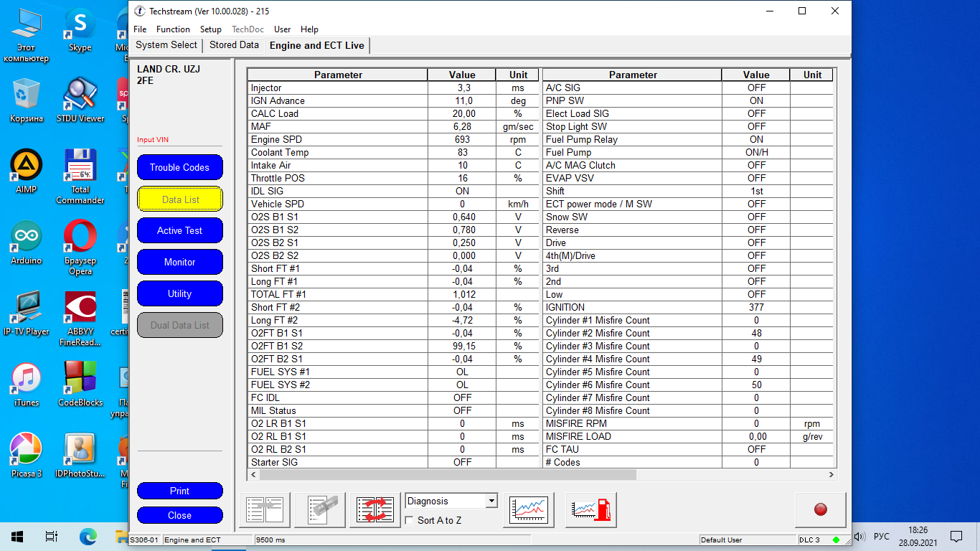The width and height of the screenshot is (980, 551).
Task: Open the User menu
Action: 282,29
